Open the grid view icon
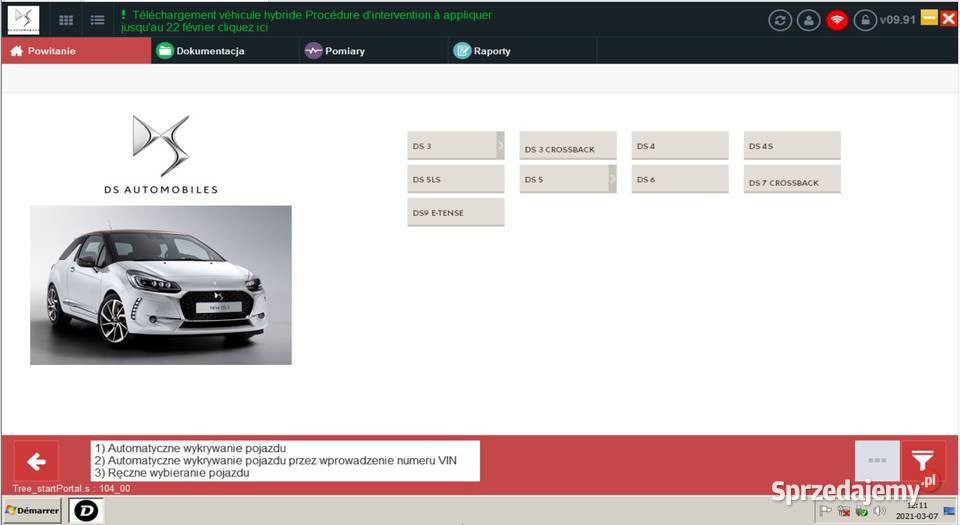The width and height of the screenshot is (960, 525). (66, 20)
